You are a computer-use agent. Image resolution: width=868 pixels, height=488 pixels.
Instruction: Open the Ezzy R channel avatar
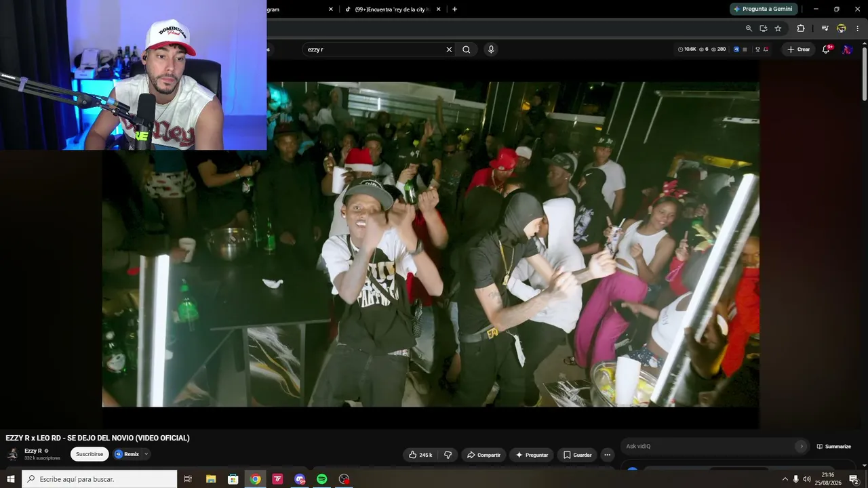(x=13, y=454)
